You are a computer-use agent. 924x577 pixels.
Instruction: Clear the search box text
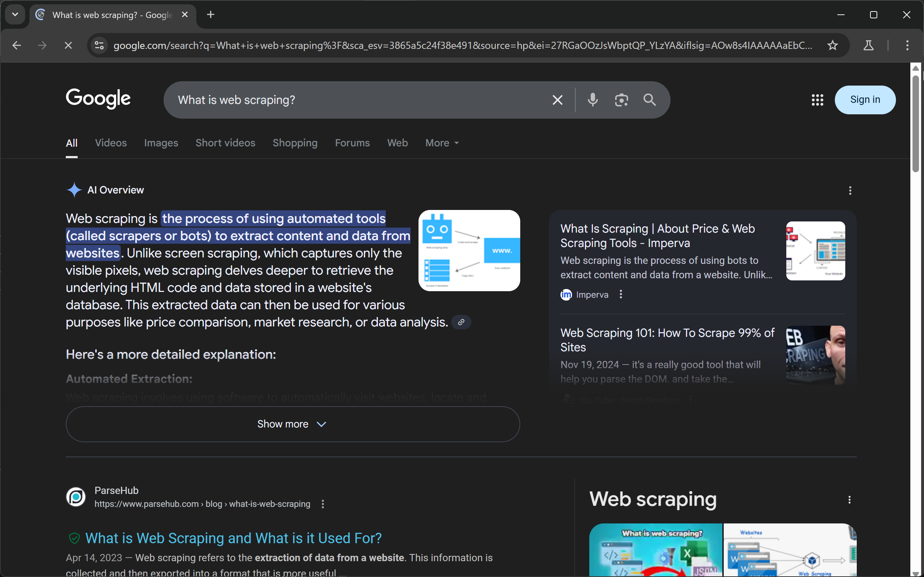[557, 100]
